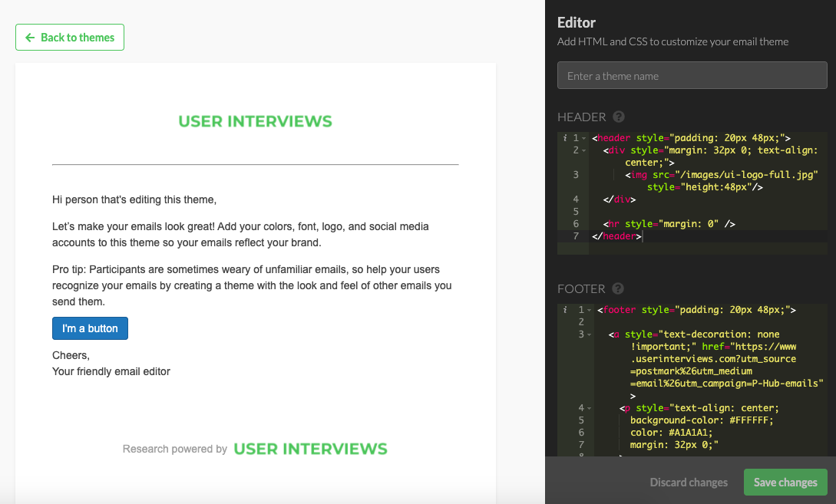Image resolution: width=836 pixels, height=504 pixels.
Task: Click the info icon in the HEADER editor gutter
Action: (x=565, y=138)
